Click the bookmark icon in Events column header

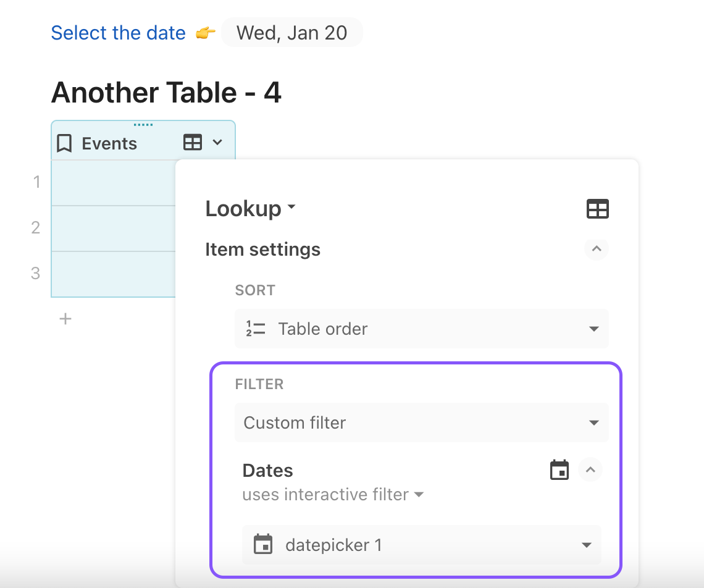click(64, 143)
